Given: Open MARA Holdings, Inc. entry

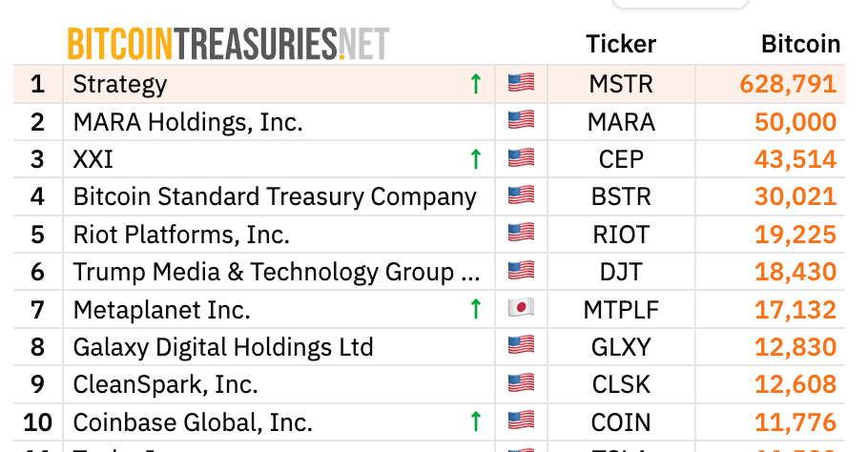Looking at the screenshot, I should [188, 122].
